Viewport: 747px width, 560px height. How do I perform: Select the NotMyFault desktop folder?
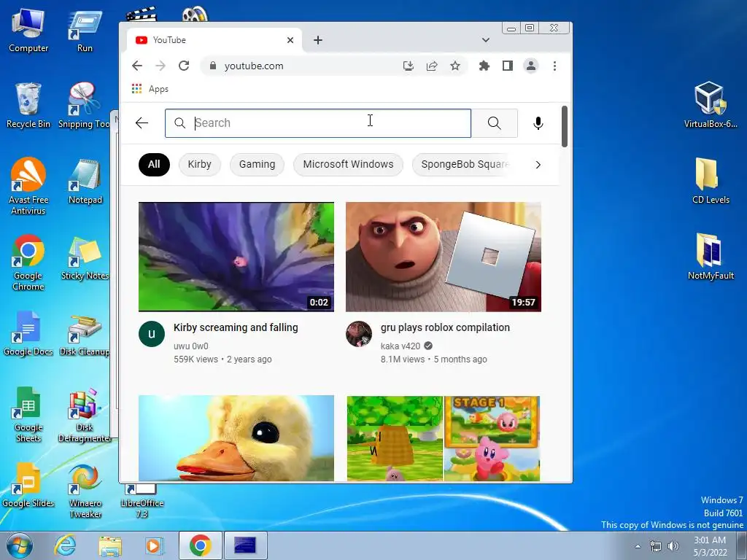point(711,257)
